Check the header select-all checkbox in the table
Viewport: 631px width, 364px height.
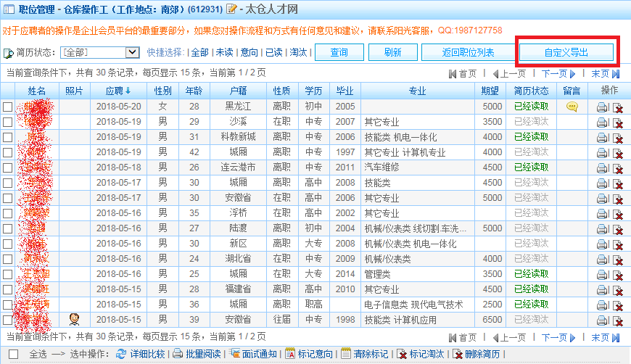tap(7, 91)
